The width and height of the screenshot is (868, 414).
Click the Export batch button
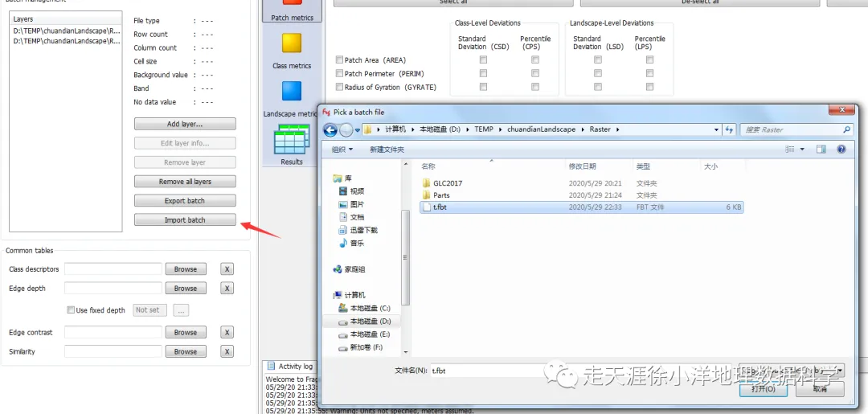tap(185, 201)
